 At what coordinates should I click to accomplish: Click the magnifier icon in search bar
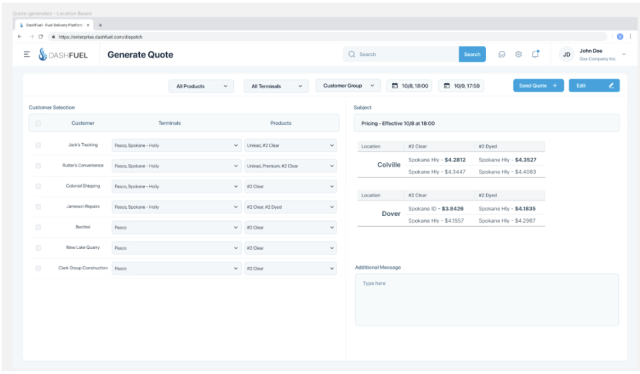pyautogui.click(x=351, y=54)
